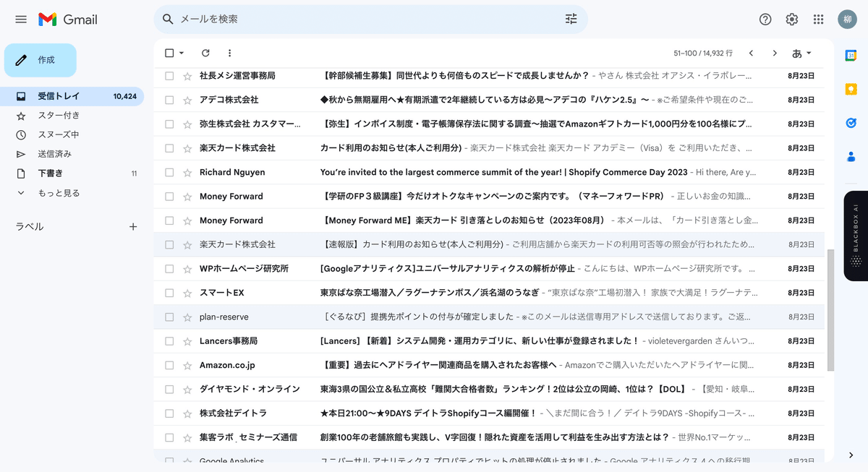This screenshot has width=868, height=472.
Task: Click the search magnifier icon
Action: pyautogui.click(x=169, y=19)
